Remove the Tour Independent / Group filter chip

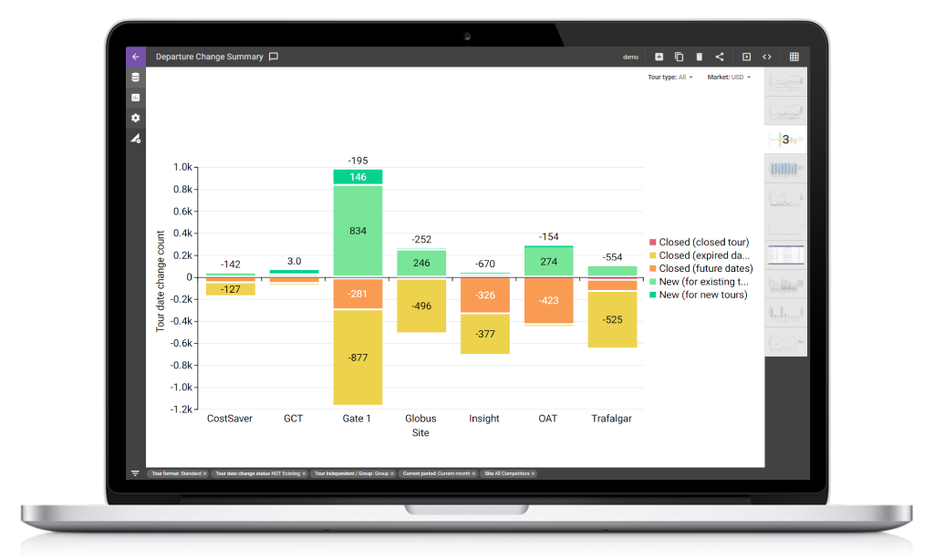pos(392,473)
